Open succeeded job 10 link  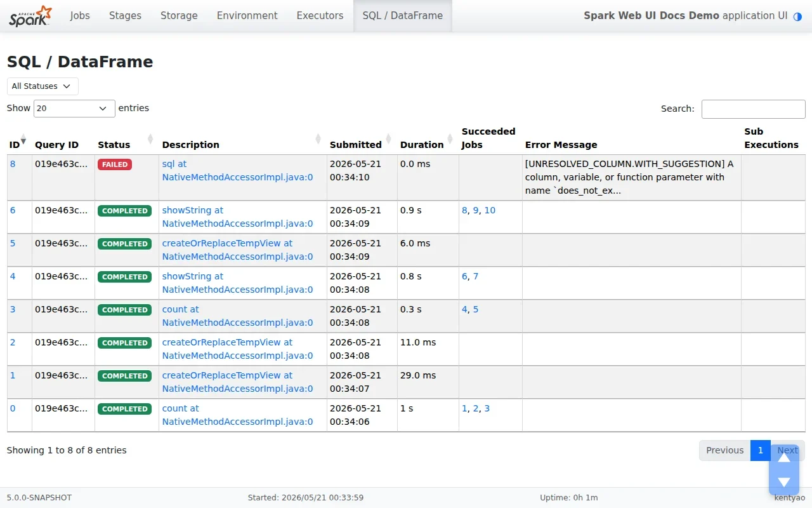coord(490,210)
